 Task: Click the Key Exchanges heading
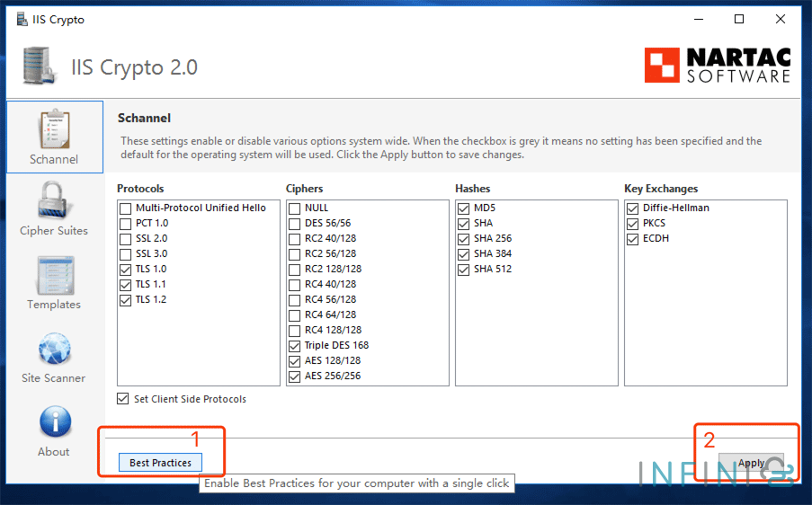pos(661,189)
